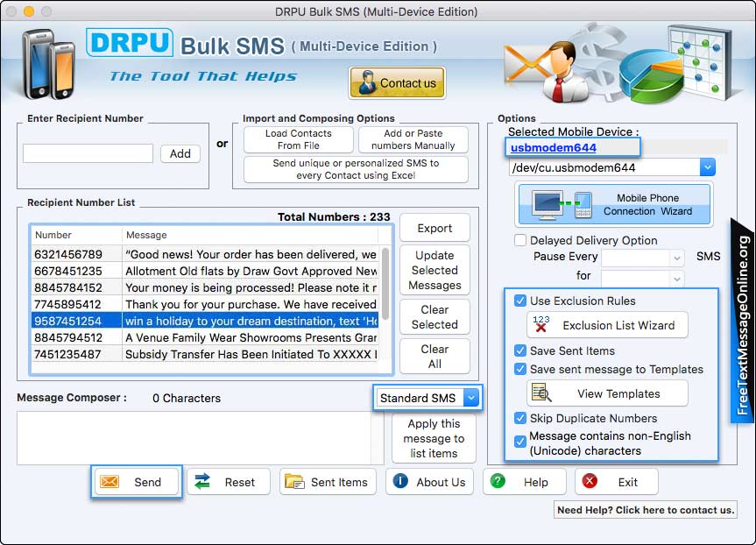Toggle the Save Sent Items checkbox

point(520,350)
